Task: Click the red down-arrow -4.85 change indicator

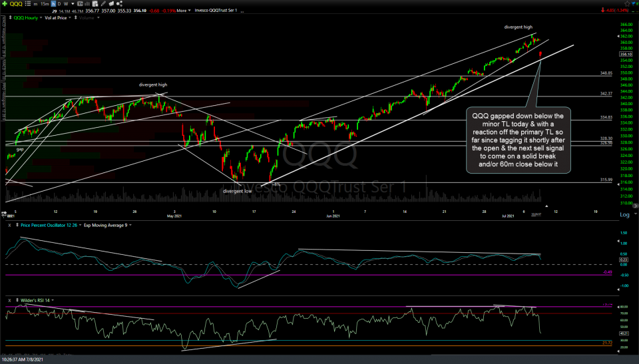Action: click(614, 10)
